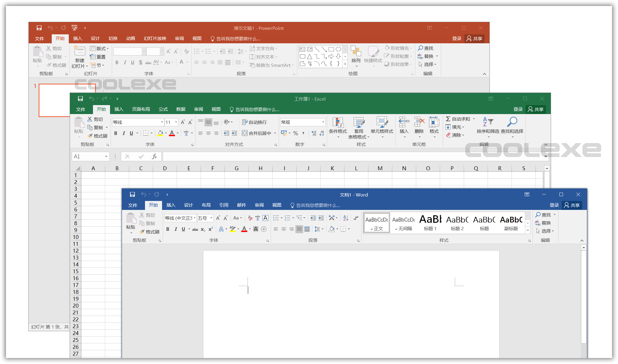Toggle Excel middle align button
Screen dimensions: 618x364
[208, 122]
